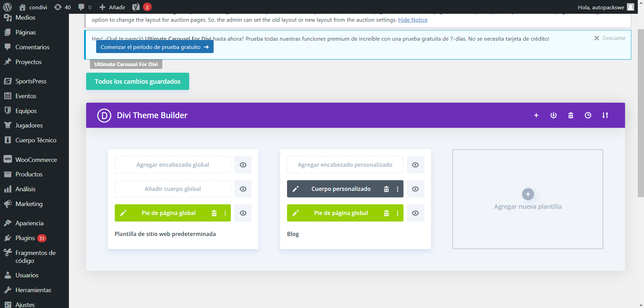This screenshot has height=308, width=644.
Task: Delete Blog template global footer
Action: click(386, 213)
